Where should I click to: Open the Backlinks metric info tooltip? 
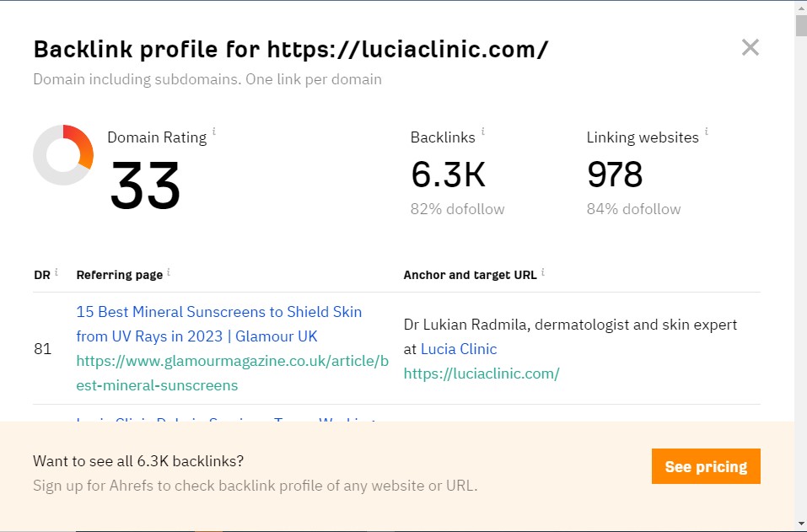482,131
